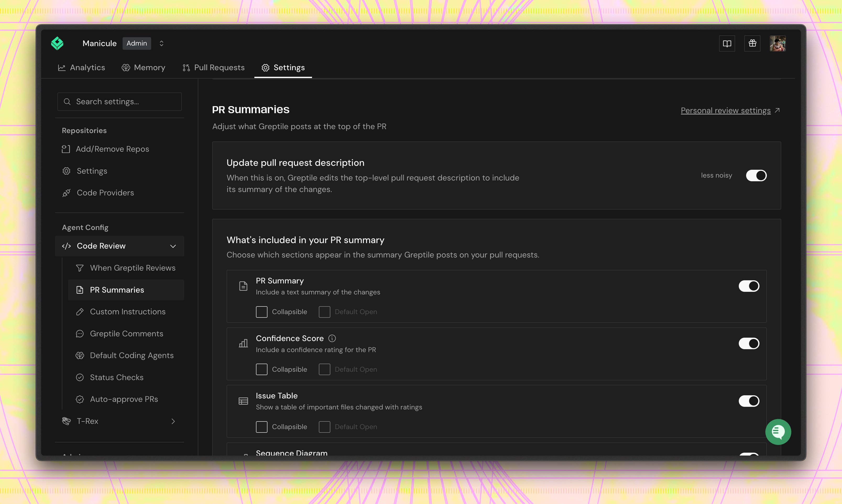Click the info icon beside Confidence Score
842x504 pixels.
(332, 338)
